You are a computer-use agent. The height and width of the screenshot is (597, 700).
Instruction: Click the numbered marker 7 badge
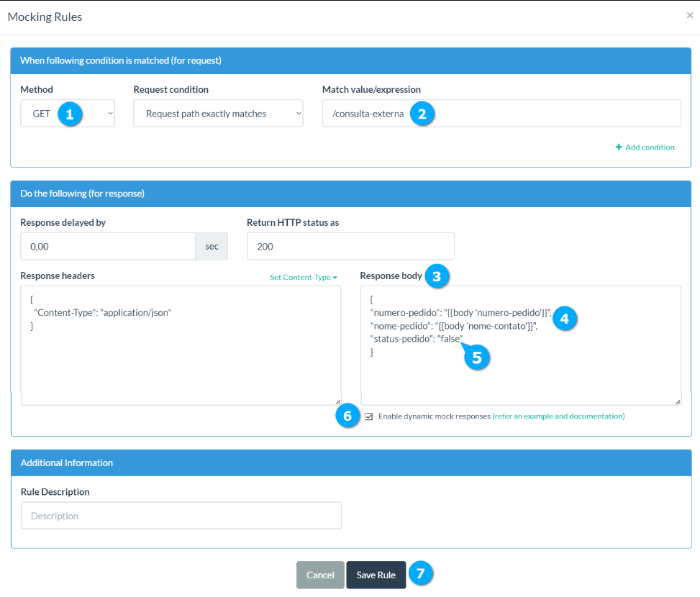click(421, 574)
